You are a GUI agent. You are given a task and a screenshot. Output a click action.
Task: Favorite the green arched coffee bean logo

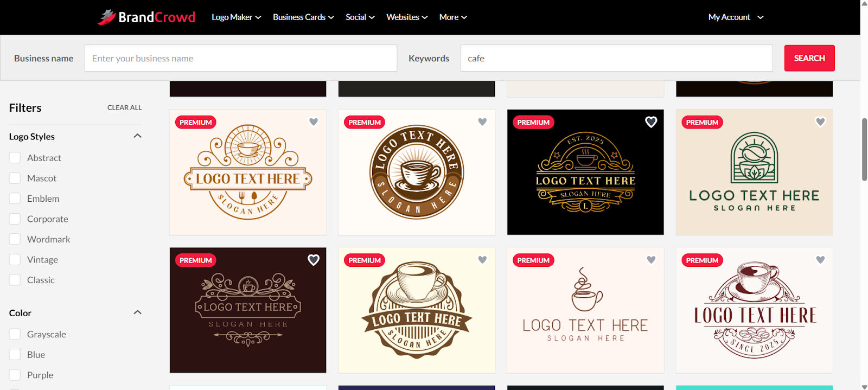coord(820,122)
